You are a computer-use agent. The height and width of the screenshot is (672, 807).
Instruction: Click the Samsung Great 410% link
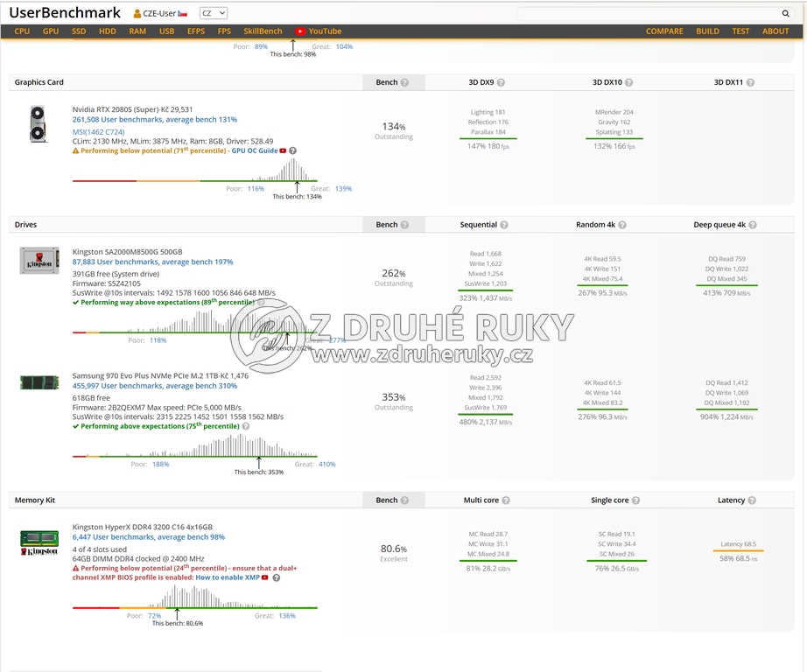click(x=326, y=464)
